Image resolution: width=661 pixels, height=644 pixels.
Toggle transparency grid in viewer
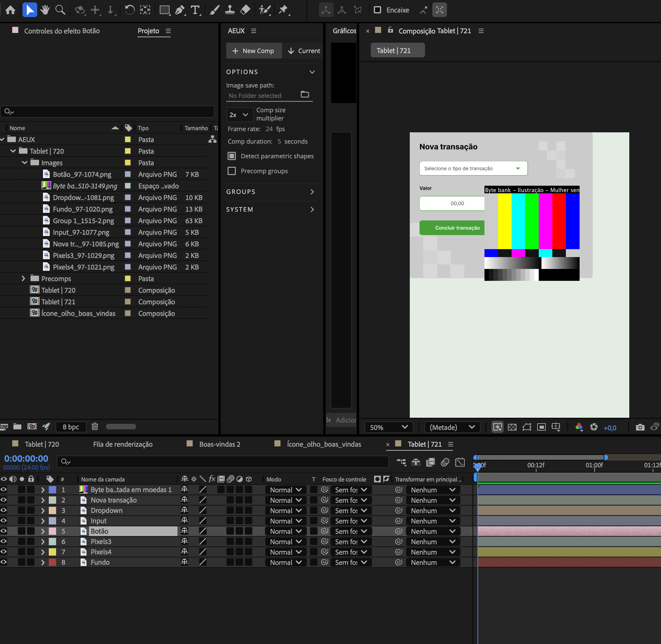pos(512,427)
